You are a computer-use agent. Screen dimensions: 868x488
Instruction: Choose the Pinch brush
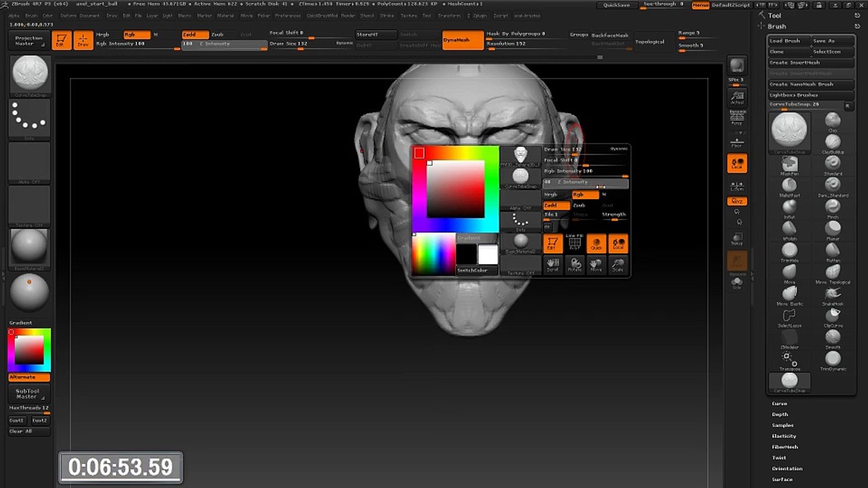pyautogui.click(x=833, y=208)
